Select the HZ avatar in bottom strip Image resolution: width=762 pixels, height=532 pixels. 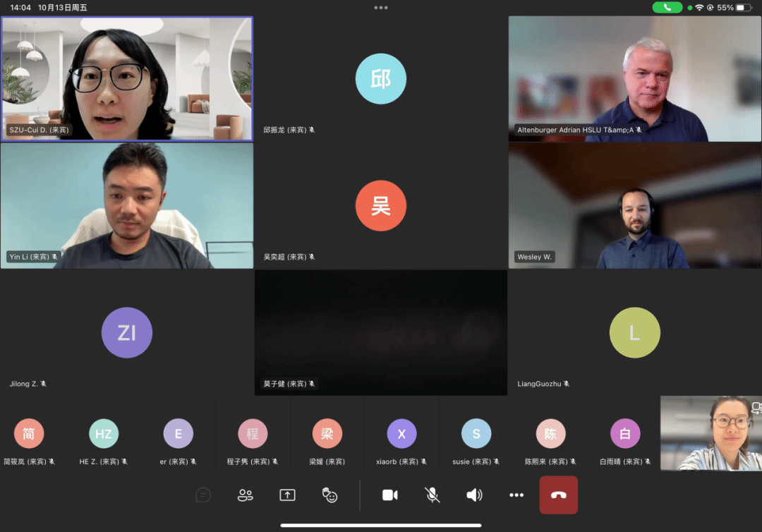(104, 434)
